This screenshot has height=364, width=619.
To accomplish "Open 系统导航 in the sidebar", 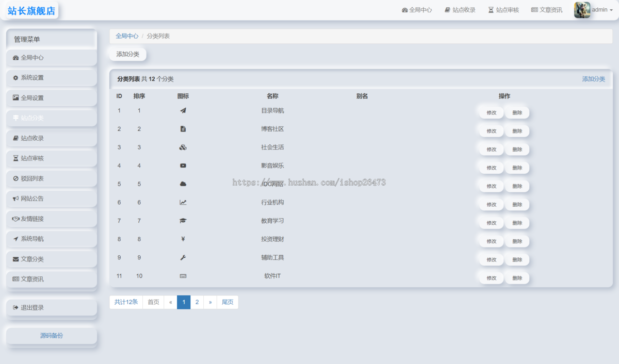I will pyautogui.click(x=52, y=239).
